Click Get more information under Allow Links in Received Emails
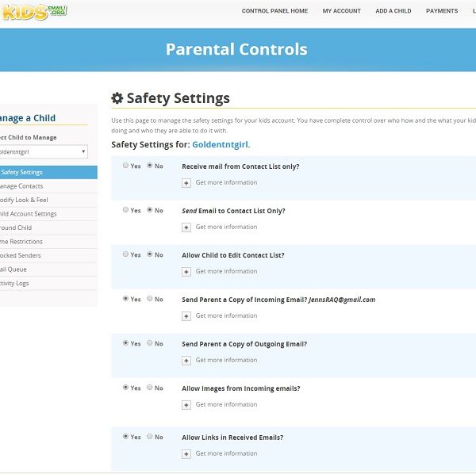The image size is (476, 474). 226,453
